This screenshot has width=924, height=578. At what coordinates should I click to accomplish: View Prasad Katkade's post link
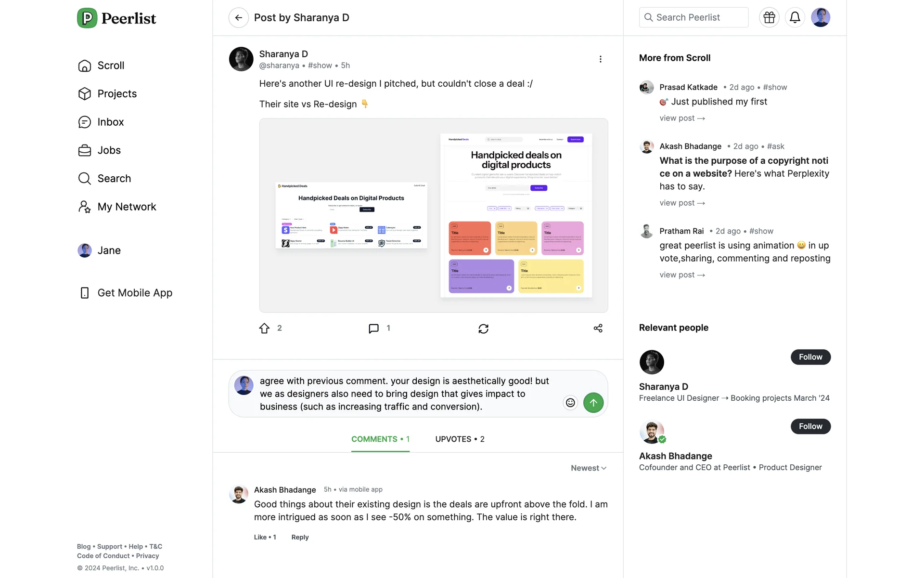[682, 118]
